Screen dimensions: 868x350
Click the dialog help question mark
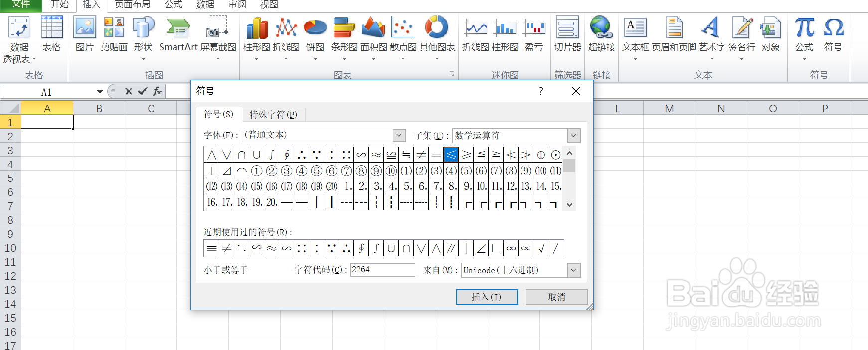click(x=541, y=91)
